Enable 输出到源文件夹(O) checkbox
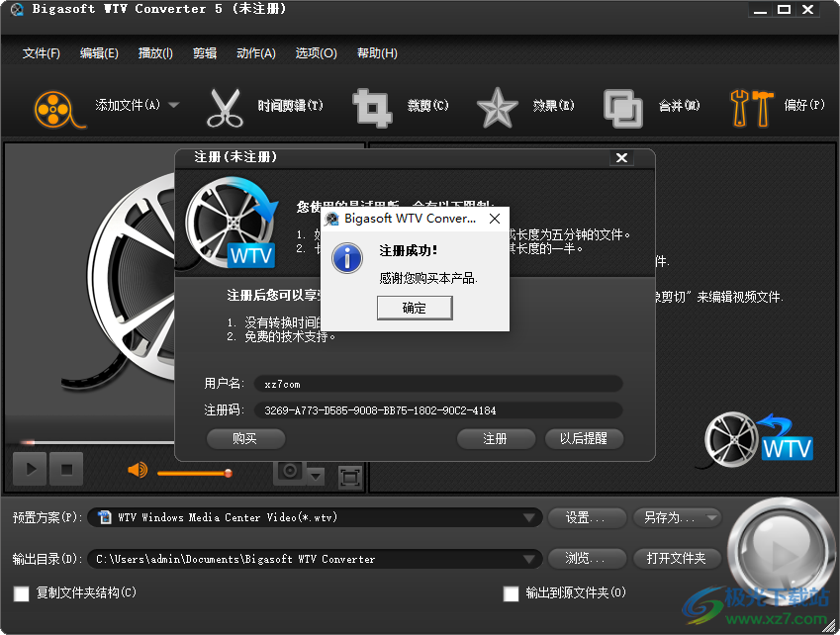This screenshot has height=635, width=840. pyautogui.click(x=512, y=593)
